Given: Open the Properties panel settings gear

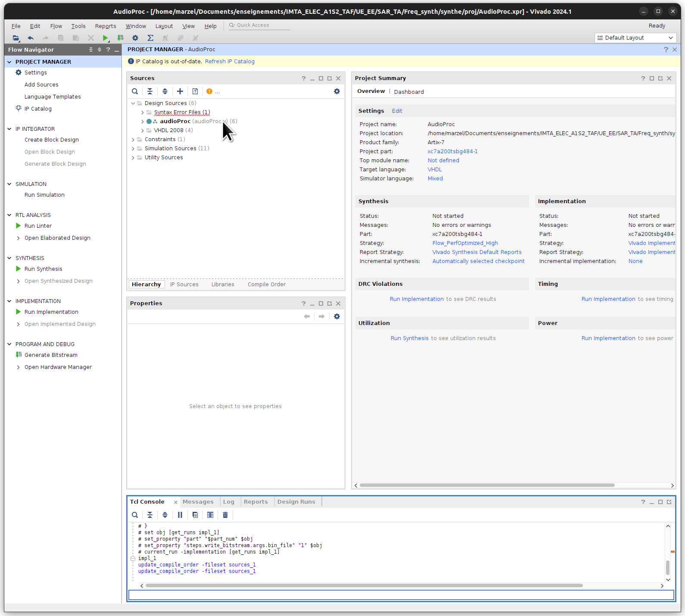Looking at the screenshot, I should [337, 316].
